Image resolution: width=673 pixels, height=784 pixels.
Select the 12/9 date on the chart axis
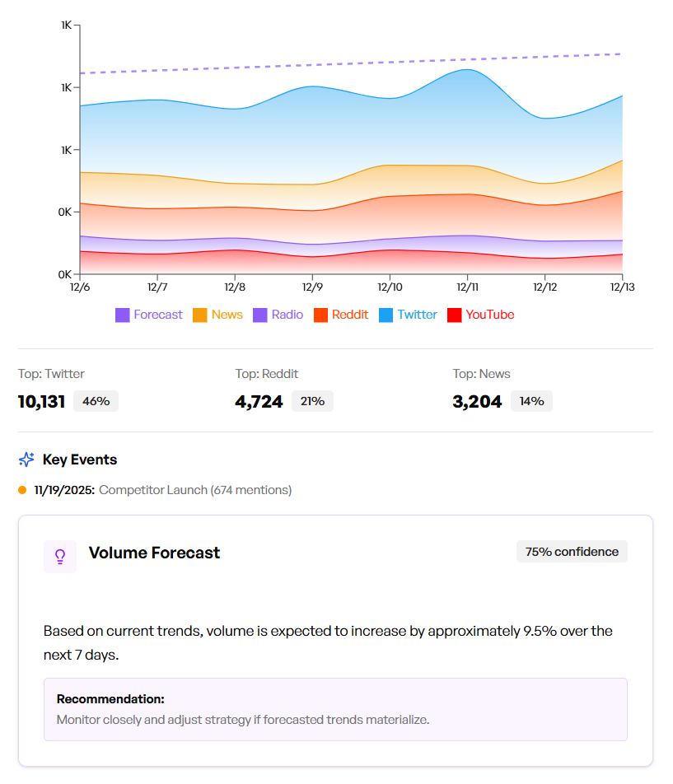click(x=312, y=287)
